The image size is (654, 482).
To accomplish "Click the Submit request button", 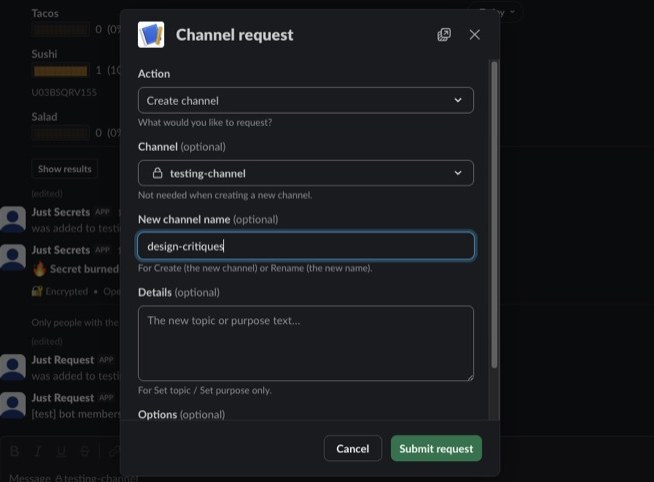I will coord(436,449).
